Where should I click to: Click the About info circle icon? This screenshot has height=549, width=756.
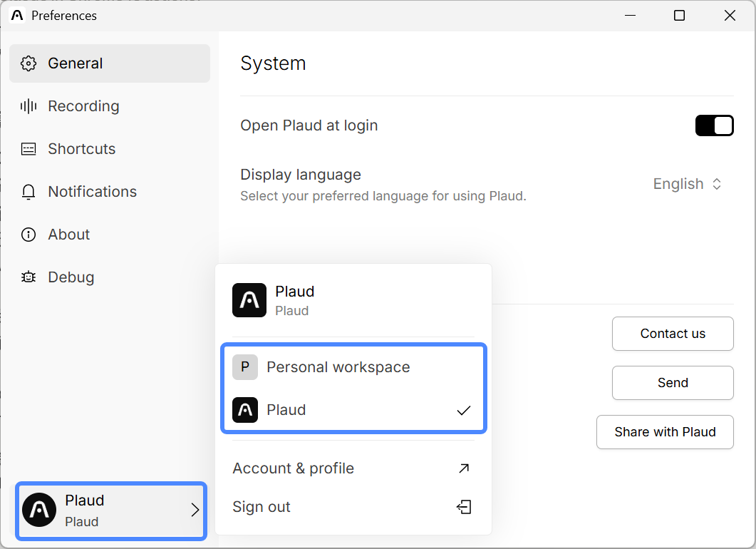[x=29, y=235]
